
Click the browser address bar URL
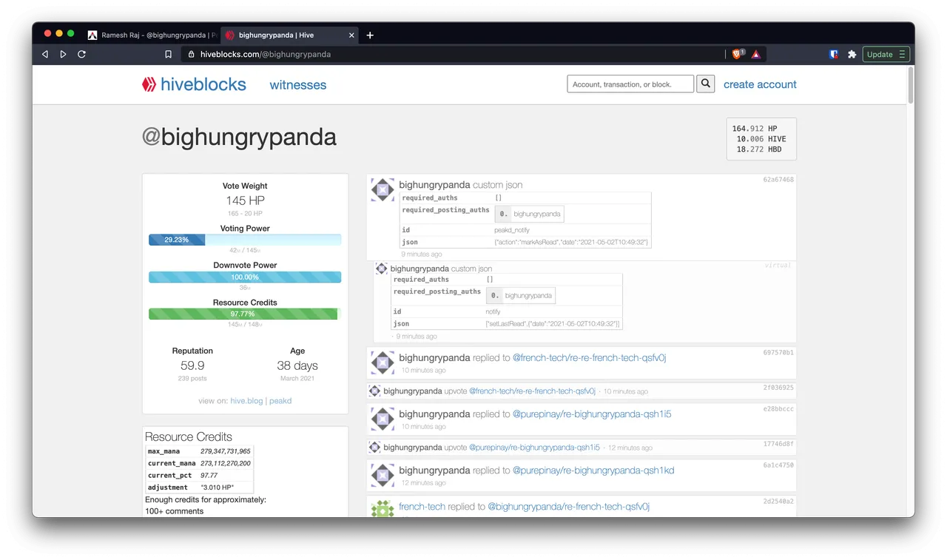point(266,54)
